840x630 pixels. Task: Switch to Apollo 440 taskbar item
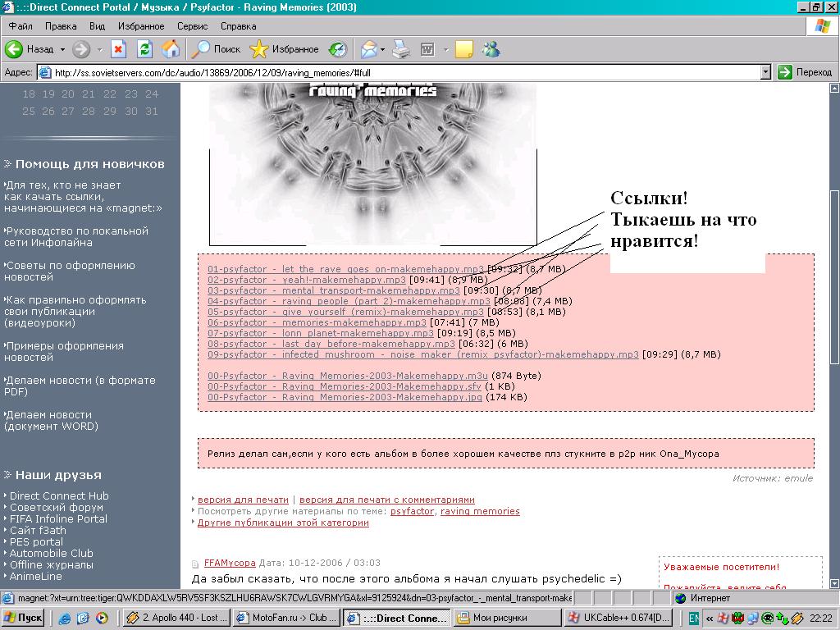point(177,618)
